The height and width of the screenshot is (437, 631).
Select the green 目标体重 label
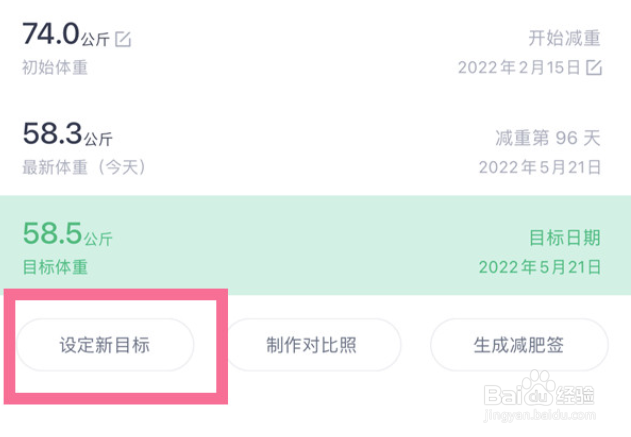(54, 267)
